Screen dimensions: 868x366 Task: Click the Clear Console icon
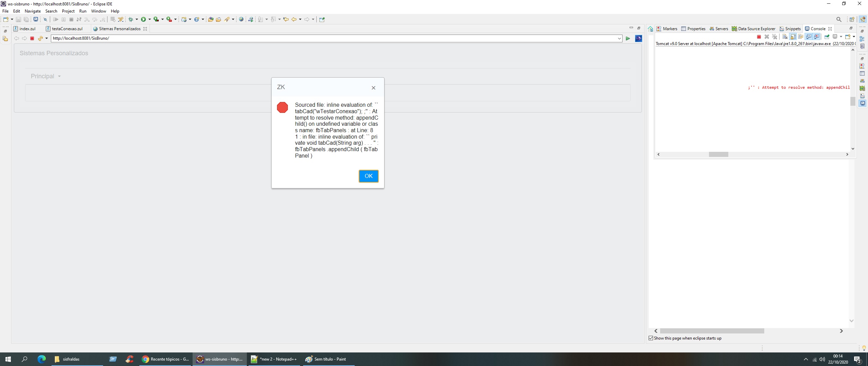[785, 37]
